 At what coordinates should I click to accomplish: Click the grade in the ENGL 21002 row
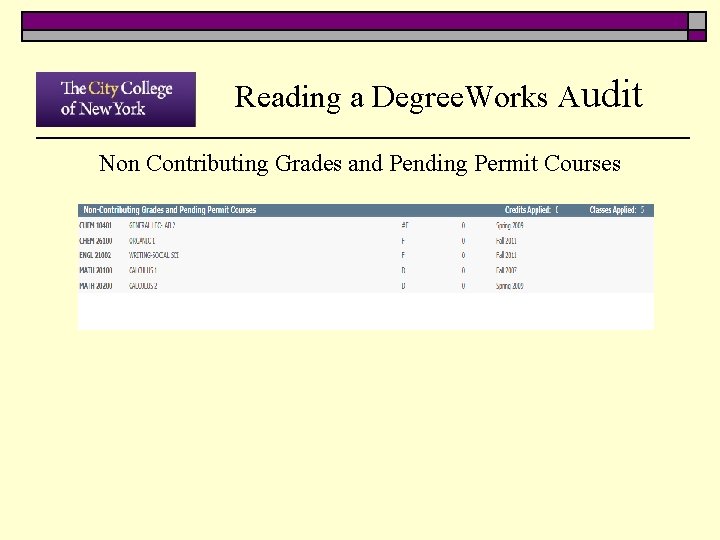pos(403,255)
